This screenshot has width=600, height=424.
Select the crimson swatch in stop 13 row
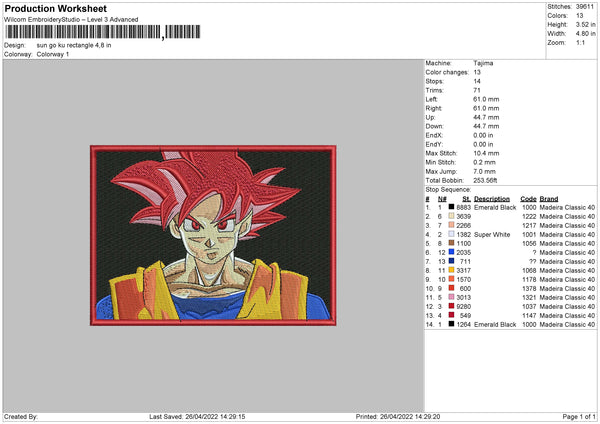451,315
